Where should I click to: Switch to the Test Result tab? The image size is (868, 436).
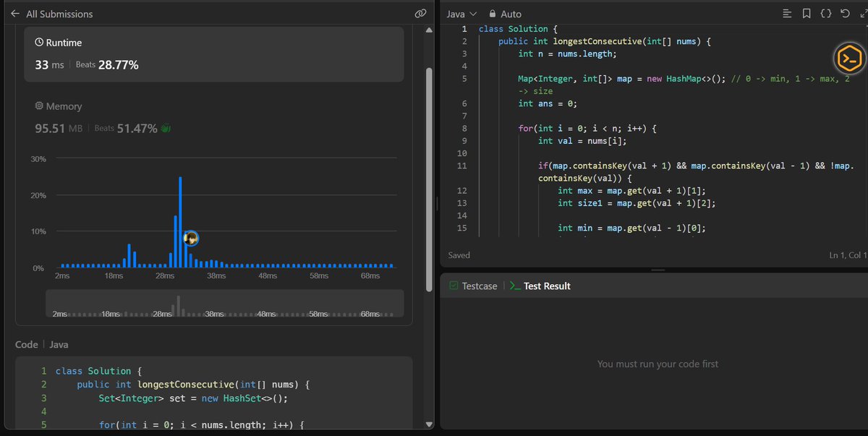click(x=540, y=286)
